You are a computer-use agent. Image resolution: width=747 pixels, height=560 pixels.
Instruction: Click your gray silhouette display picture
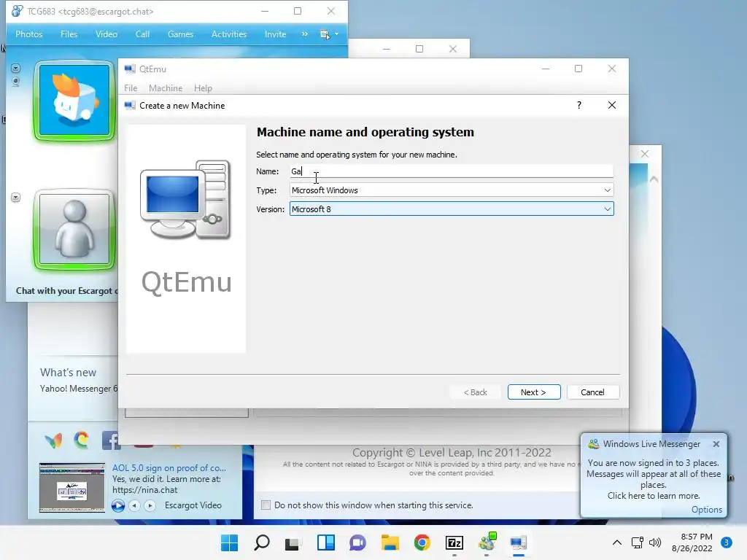point(74,229)
